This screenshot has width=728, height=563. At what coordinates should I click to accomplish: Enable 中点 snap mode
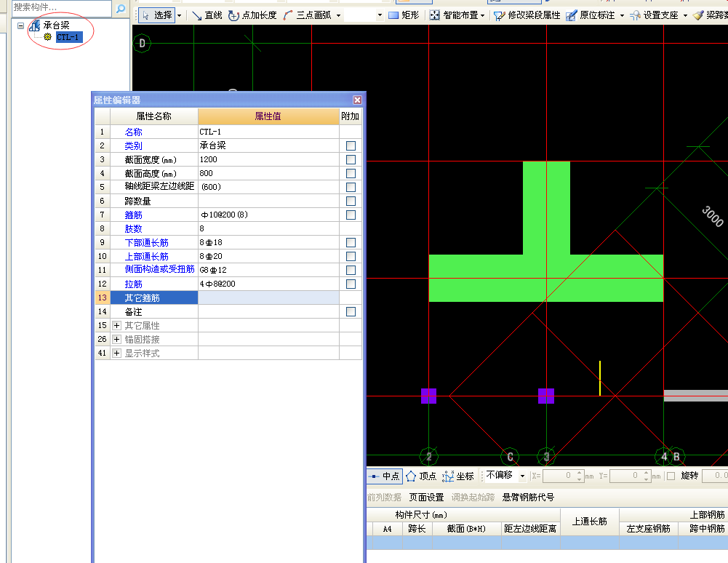click(385, 476)
